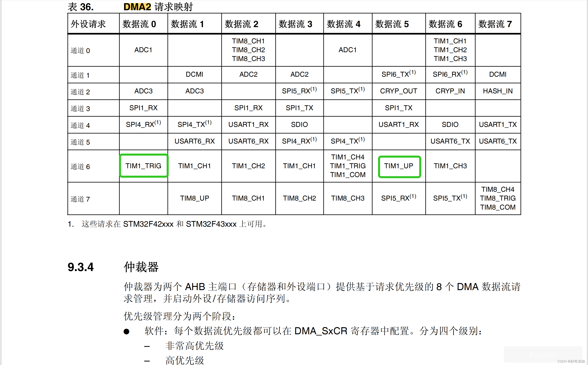The width and height of the screenshot is (588, 365).
Task: Click the HASH_IN table cell
Action: (x=497, y=91)
